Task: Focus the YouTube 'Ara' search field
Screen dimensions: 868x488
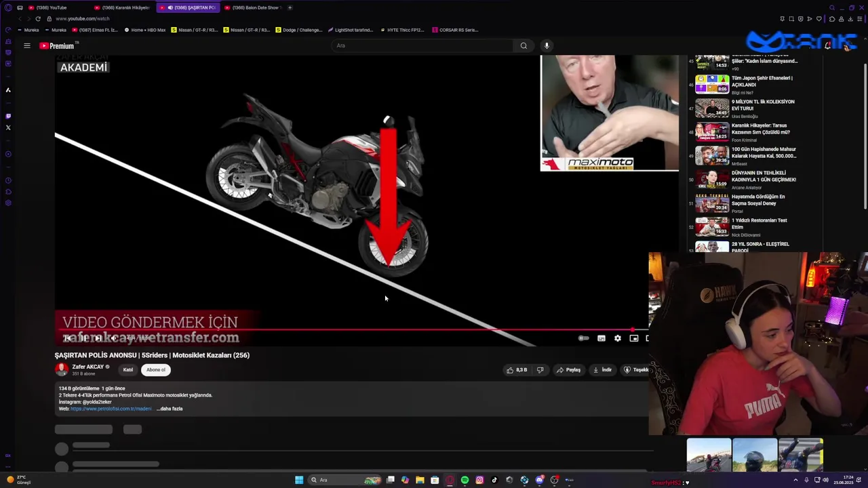Action: pyautogui.click(x=423, y=45)
